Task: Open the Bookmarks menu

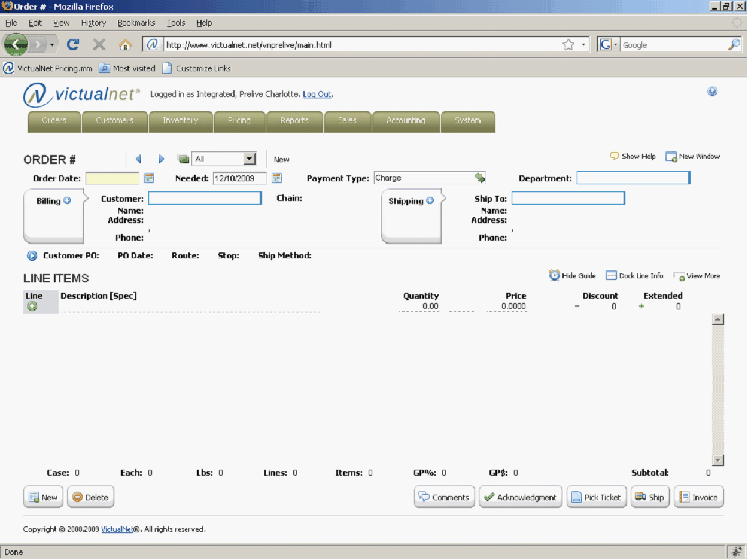Action: pos(136,23)
